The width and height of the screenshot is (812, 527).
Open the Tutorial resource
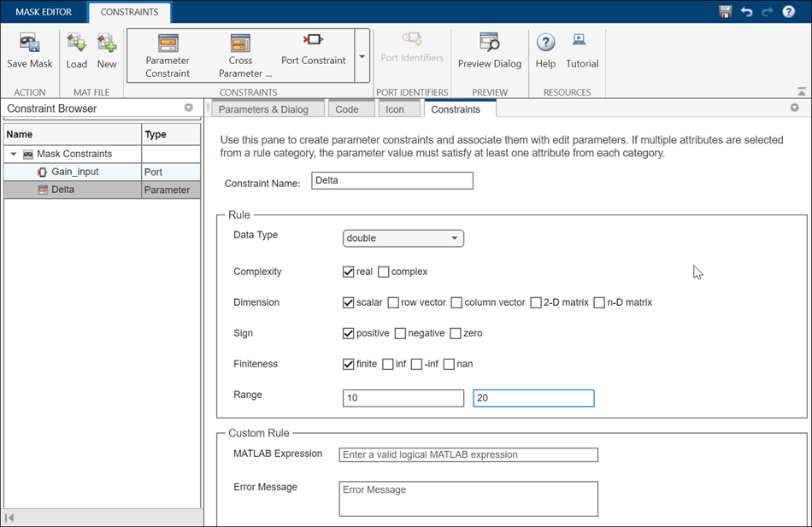tap(582, 50)
